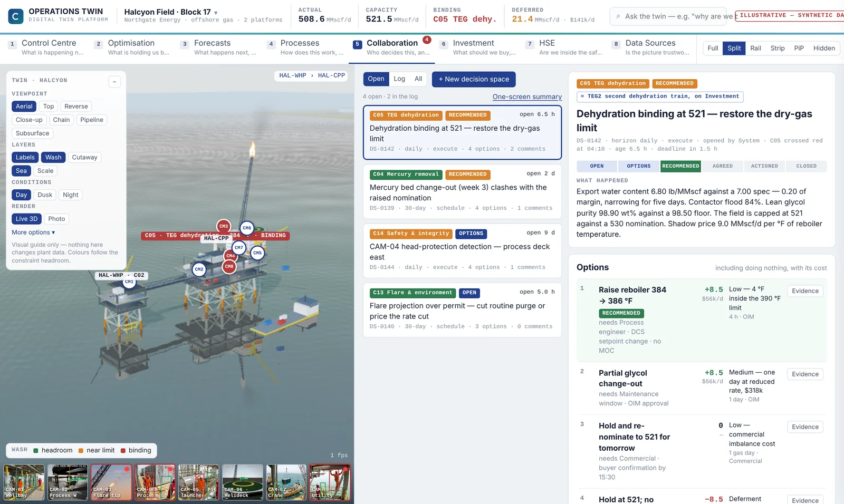
Task: Switch decision list to Log
Action: coord(399,79)
